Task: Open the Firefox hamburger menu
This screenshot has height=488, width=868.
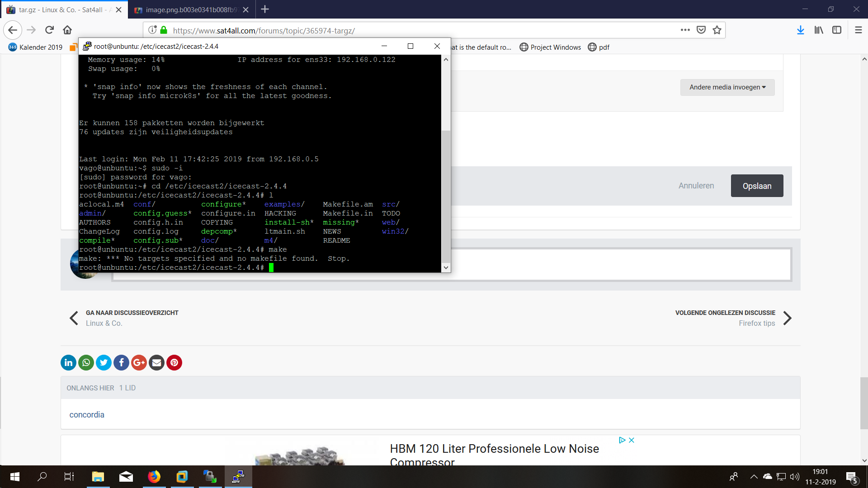Action: (858, 30)
